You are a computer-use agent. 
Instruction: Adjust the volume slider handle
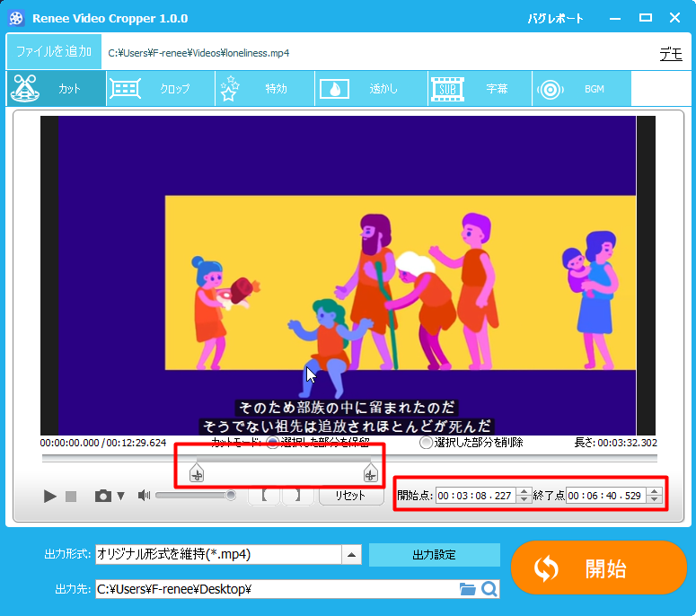231,495
